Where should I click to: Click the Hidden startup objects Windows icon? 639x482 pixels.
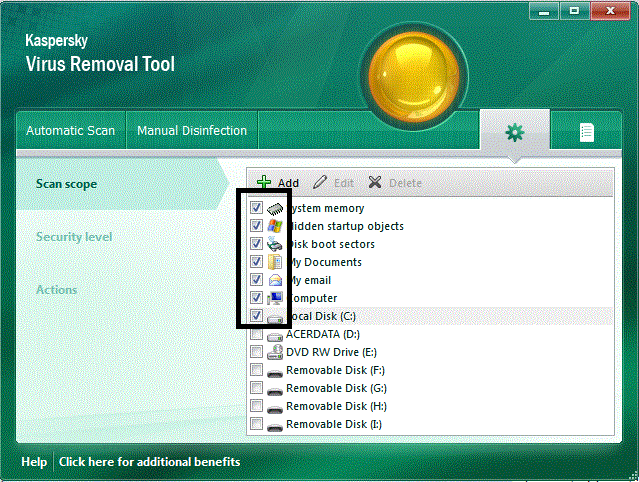pos(275,226)
